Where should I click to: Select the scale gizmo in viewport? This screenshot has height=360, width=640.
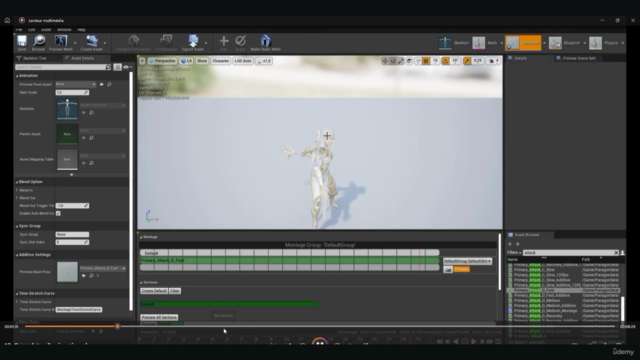[x=401, y=61]
